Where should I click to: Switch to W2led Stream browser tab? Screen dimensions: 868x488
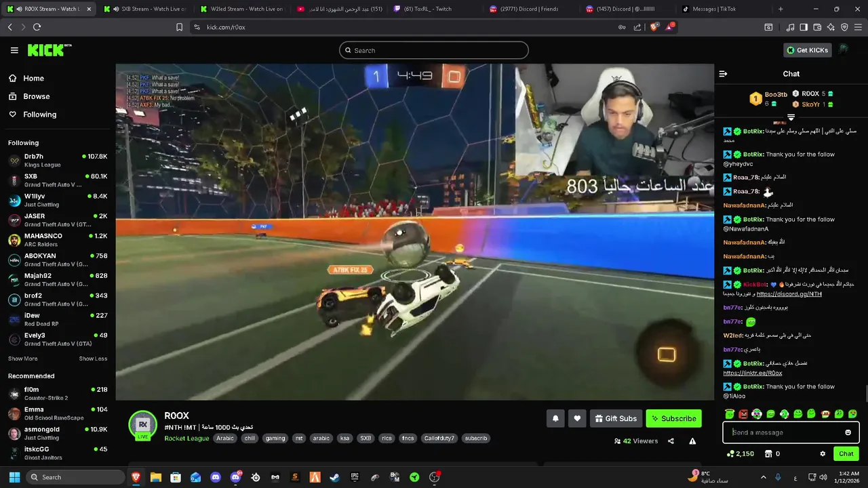point(241,9)
